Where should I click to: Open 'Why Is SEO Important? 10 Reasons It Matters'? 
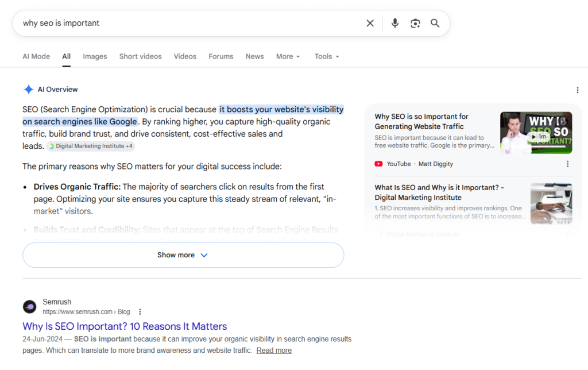(125, 326)
